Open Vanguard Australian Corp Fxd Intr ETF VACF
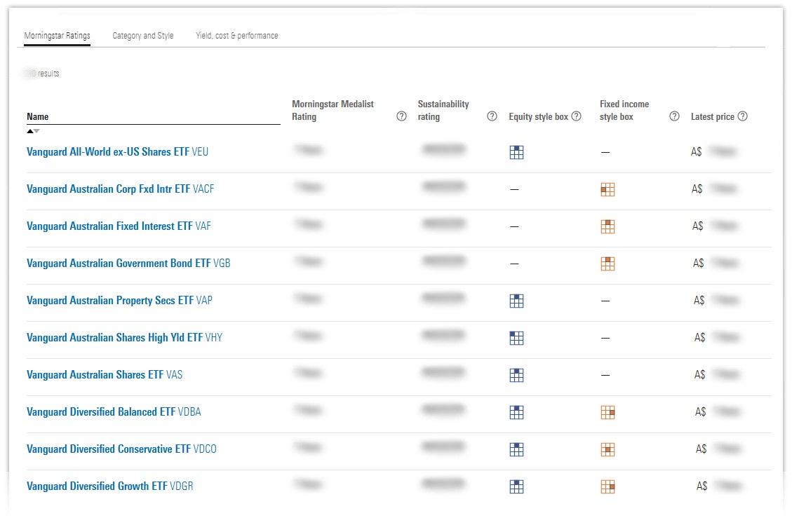The width and height of the screenshot is (792, 532). tap(120, 189)
